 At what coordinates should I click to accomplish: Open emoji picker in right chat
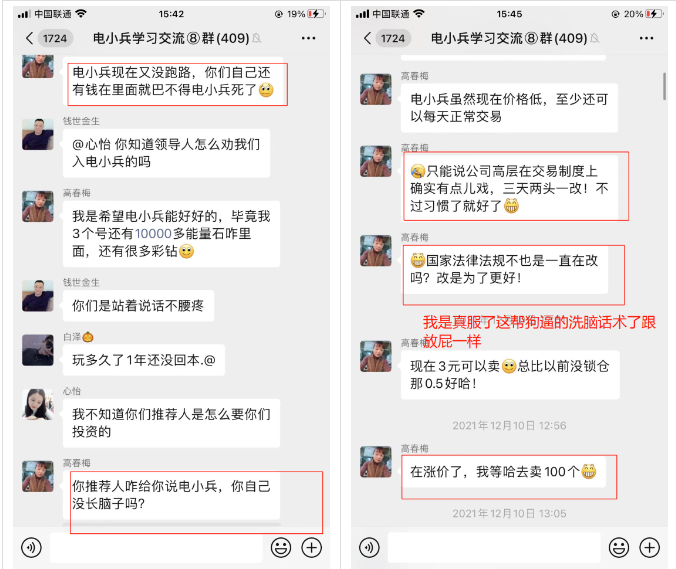click(619, 548)
